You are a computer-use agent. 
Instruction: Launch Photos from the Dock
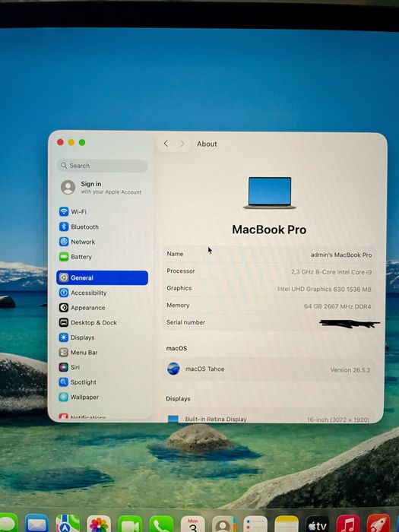click(x=99, y=524)
